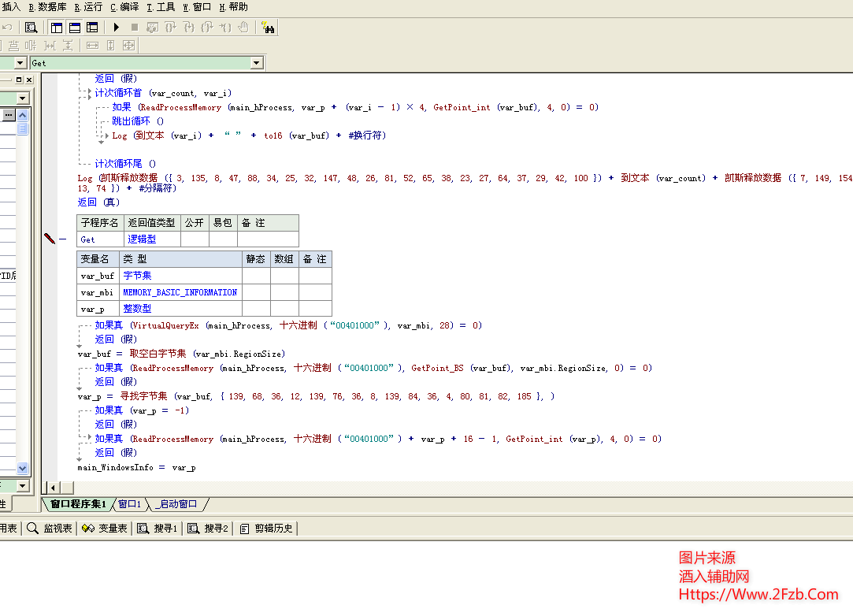This screenshot has height=616, width=853.
Task: Open the dropdown left of the Get combo box
Action: [20, 63]
